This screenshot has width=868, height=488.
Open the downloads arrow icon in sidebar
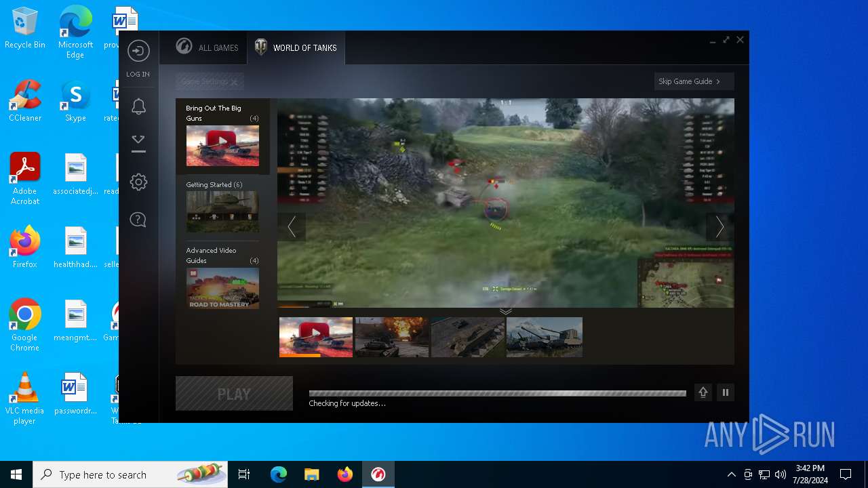click(138, 143)
